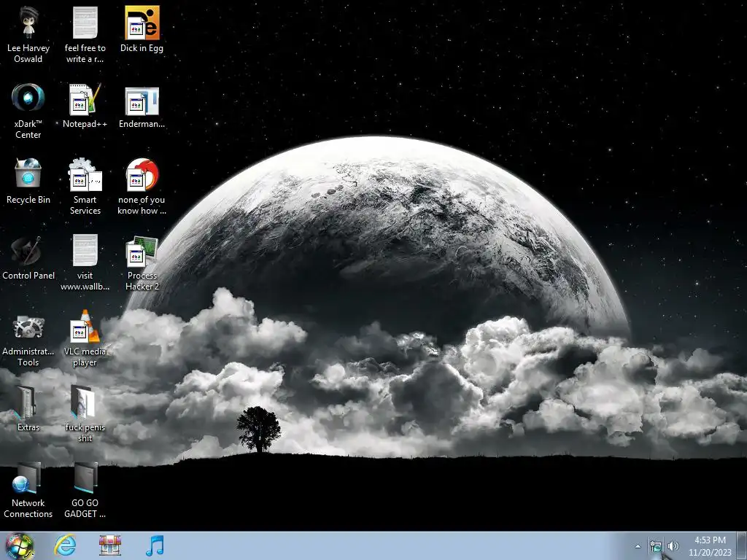Open the clock showing 4:53 PM
Image resolution: width=747 pixels, height=560 pixels.
(x=710, y=546)
